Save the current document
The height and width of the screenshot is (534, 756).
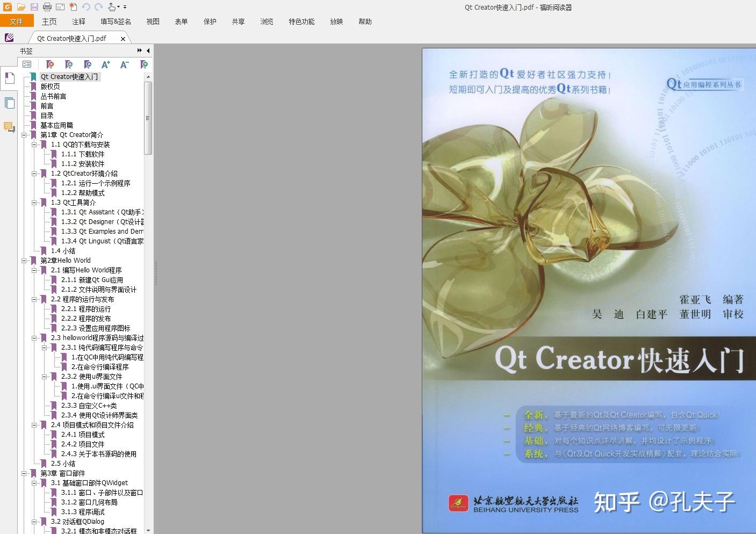point(34,7)
